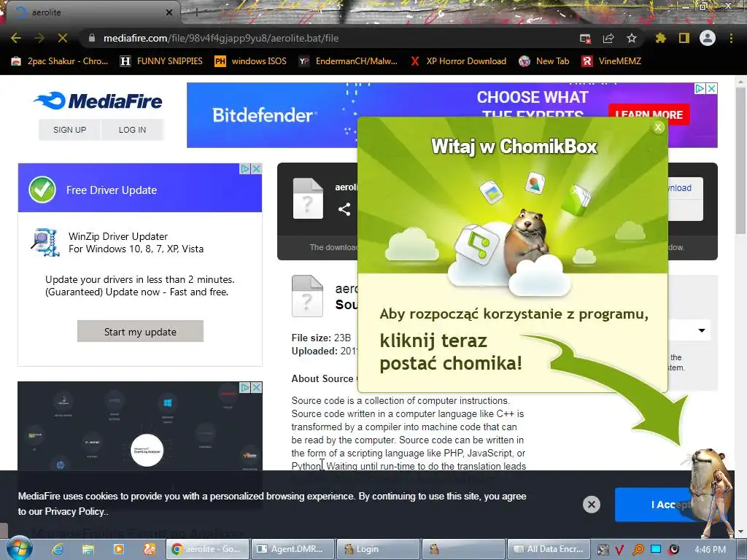Stop loading the page in the toolbar
747x560 pixels.
pyautogui.click(x=63, y=38)
